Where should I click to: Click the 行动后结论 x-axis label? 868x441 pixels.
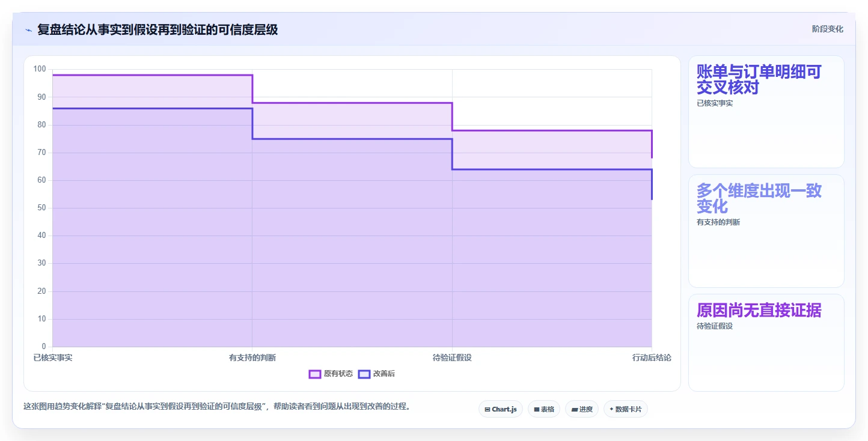652,357
